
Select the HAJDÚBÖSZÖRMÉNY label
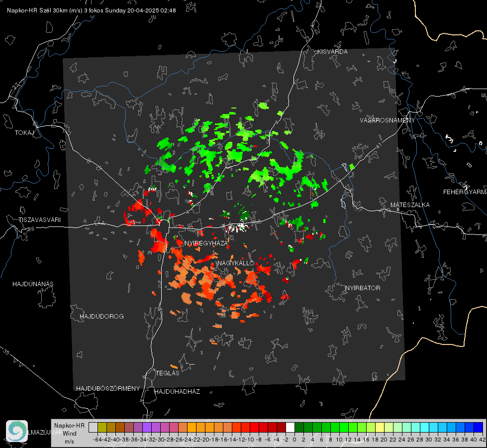coord(108,389)
